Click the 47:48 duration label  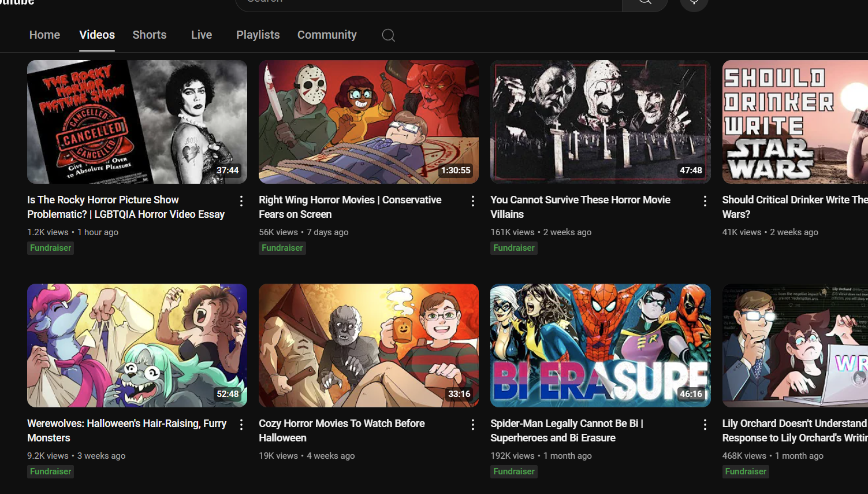pos(691,170)
